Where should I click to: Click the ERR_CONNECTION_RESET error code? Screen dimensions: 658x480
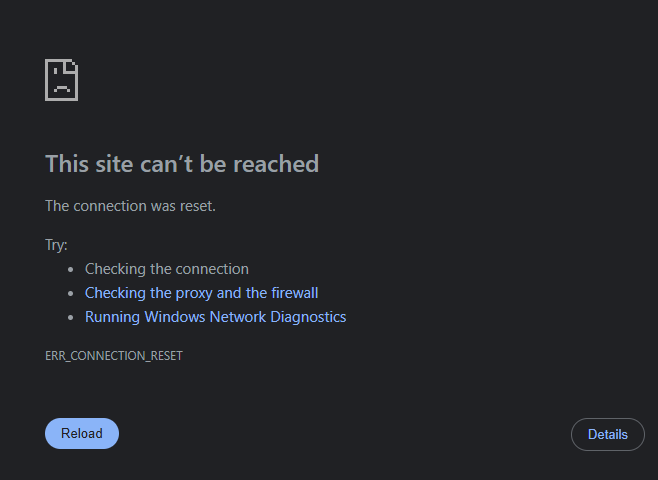pos(114,355)
